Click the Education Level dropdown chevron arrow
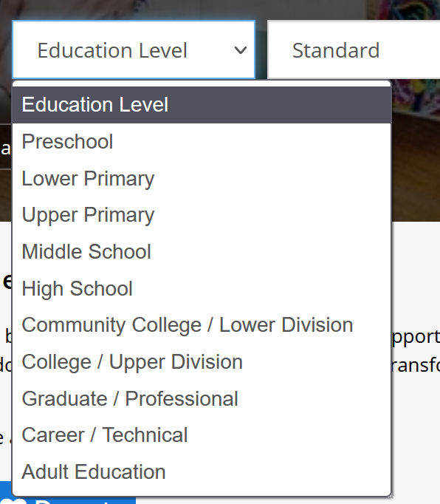 [240, 50]
